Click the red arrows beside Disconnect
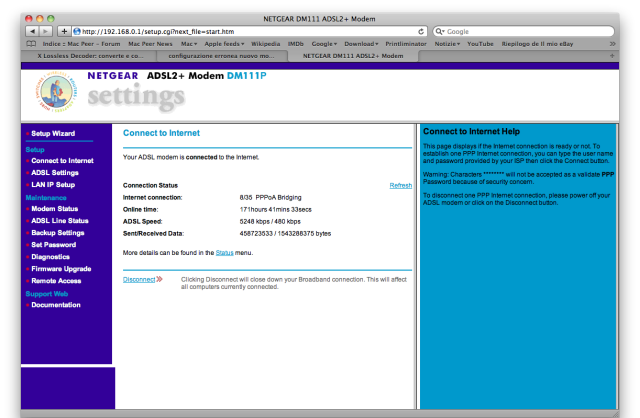640x418 pixels. [160, 279]
